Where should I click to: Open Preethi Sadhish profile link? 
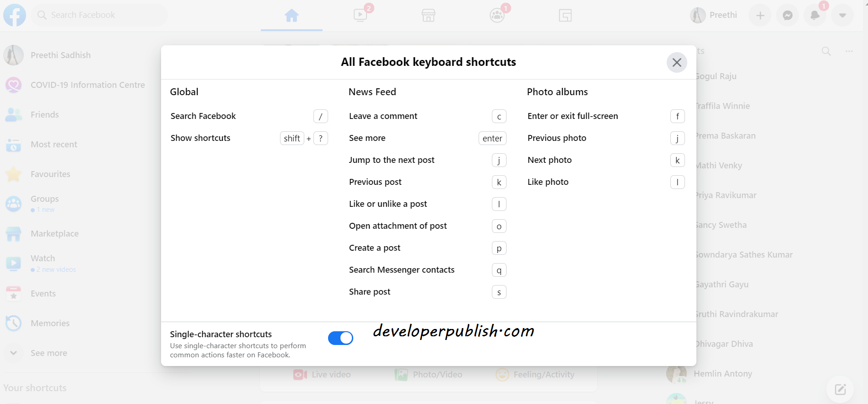pos(61,55)
